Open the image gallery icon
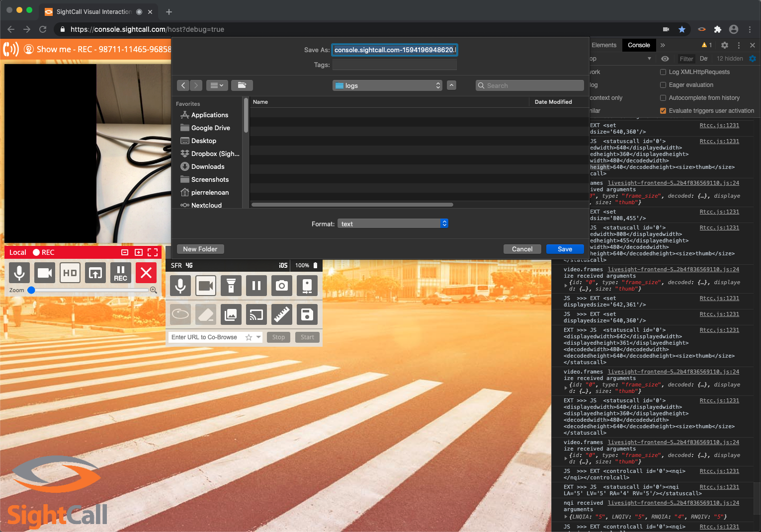Image resolution: width=761 pixels, height=532 pixels. coord(231,314)
